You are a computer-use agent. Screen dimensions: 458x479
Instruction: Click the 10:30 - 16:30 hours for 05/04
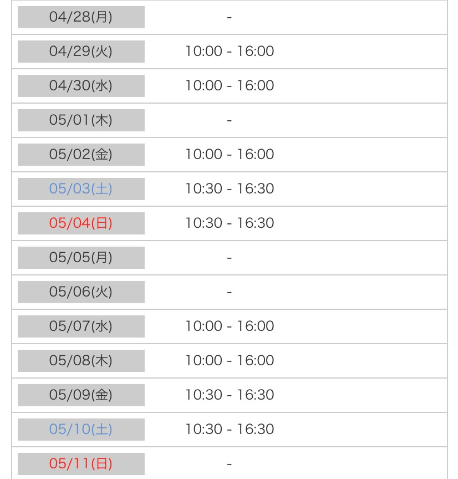pyautogui.click(x=230, y=223)
